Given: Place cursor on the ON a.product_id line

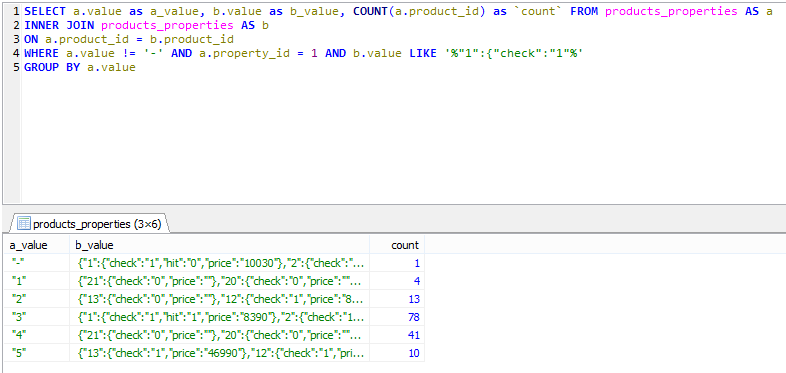Looking at the screenshot, I should 129,39.
